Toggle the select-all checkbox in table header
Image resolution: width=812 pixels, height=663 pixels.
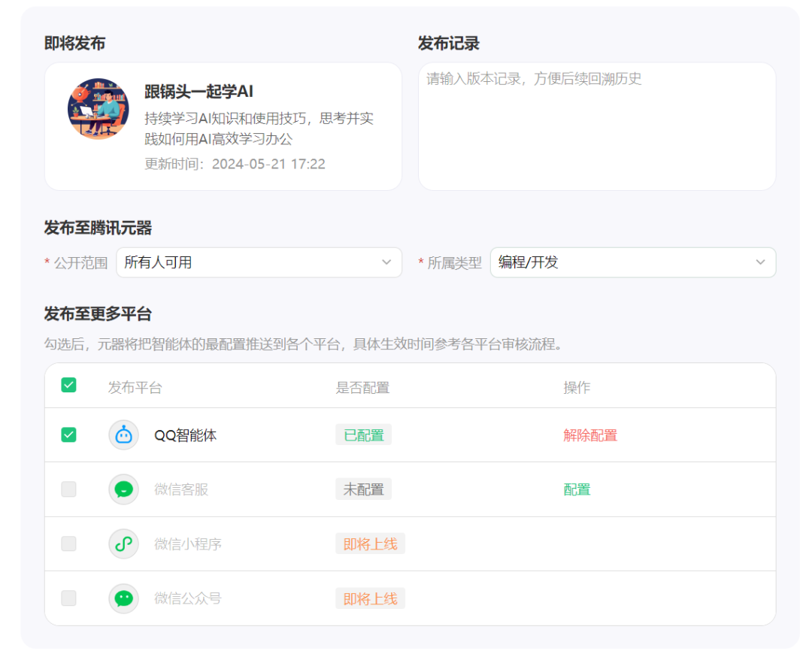tap(68, 385)
